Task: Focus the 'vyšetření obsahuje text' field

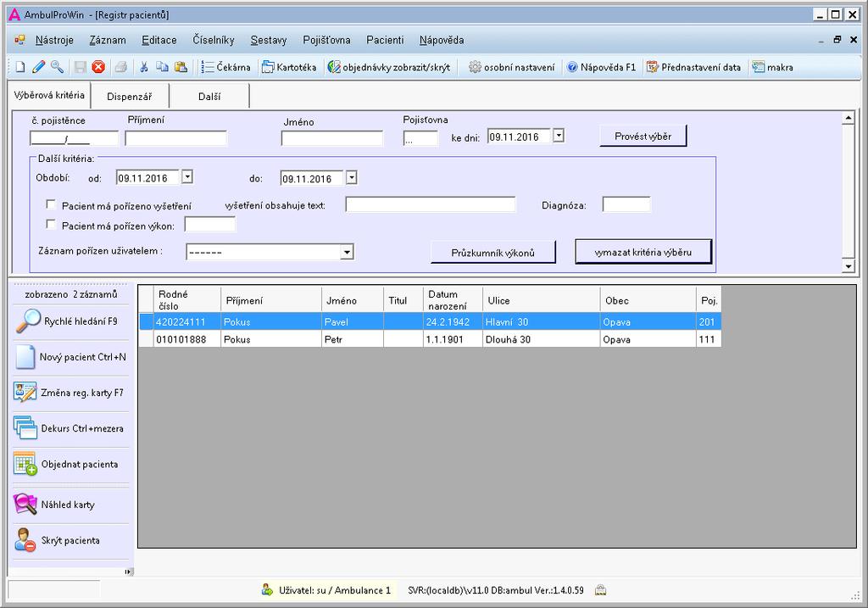Action: click(x=431, y=205)
